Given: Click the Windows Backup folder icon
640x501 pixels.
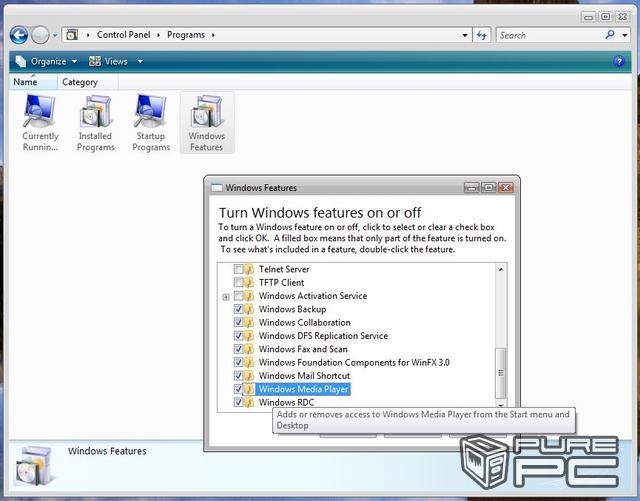Looking at the screenshot, I should tap(249, 309).
